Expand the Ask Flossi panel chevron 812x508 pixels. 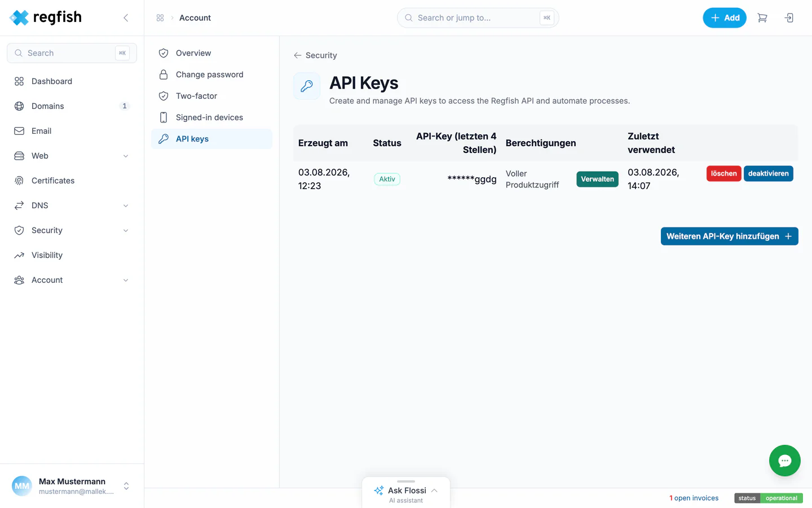434,491
